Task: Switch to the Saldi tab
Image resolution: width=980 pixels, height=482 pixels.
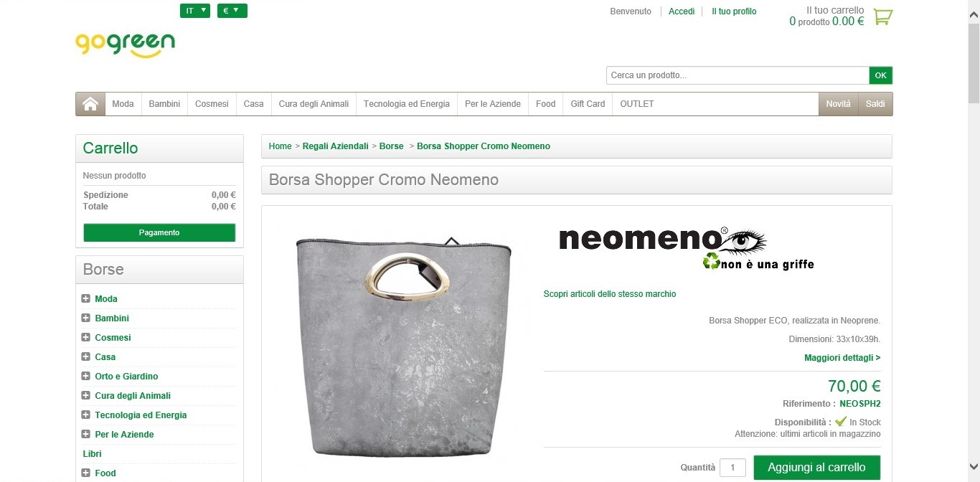Action: [x=875, y=104]
